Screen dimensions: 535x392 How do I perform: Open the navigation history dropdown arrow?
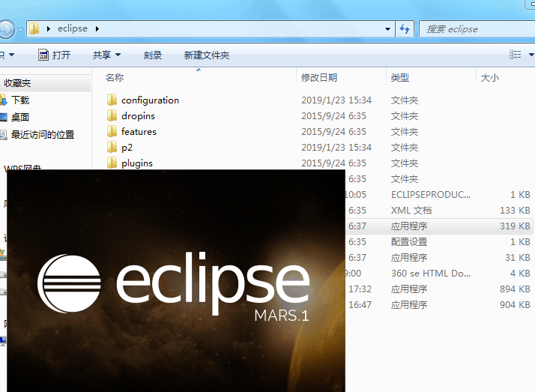pos(20,30)
